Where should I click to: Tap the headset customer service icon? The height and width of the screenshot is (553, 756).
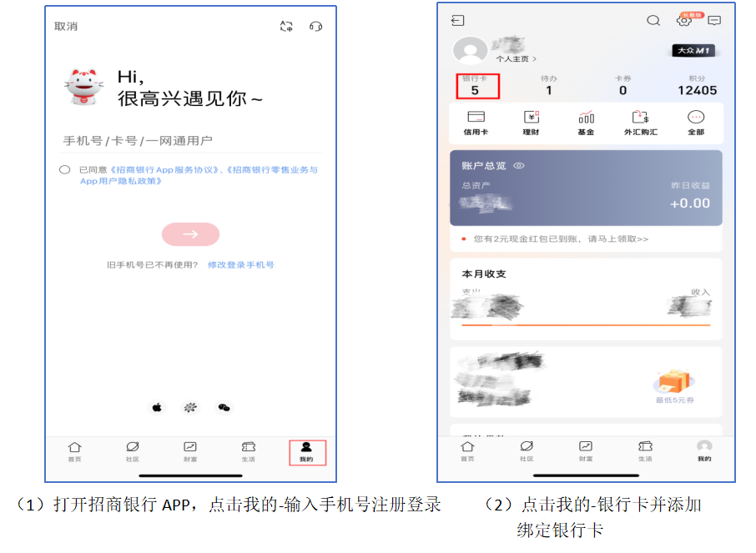[315, 27]
